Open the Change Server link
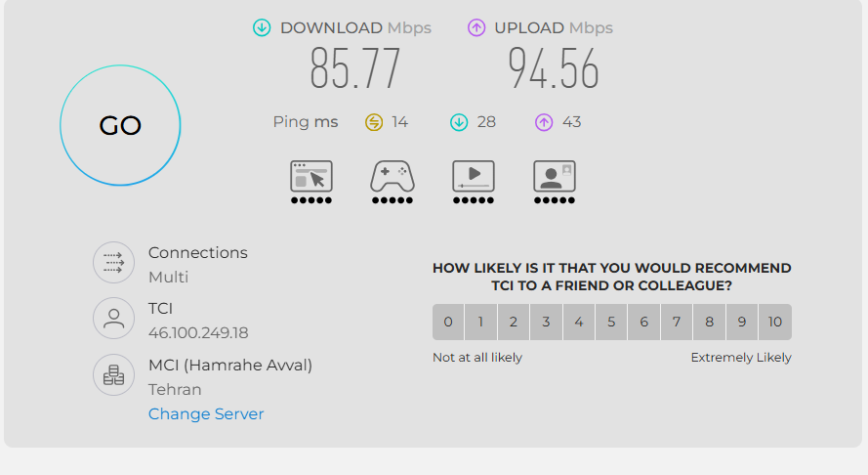The width and height of the screenshot is (868, 475). (206, 414)
